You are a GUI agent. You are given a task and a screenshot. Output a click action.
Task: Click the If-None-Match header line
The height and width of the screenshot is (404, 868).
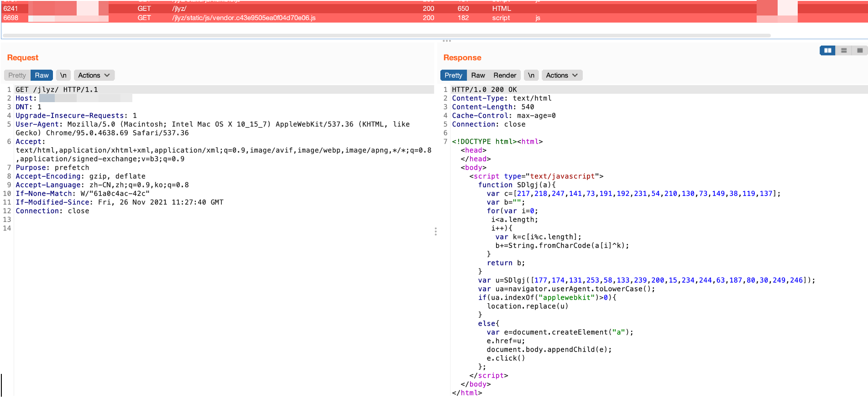[x=83, y=193]
